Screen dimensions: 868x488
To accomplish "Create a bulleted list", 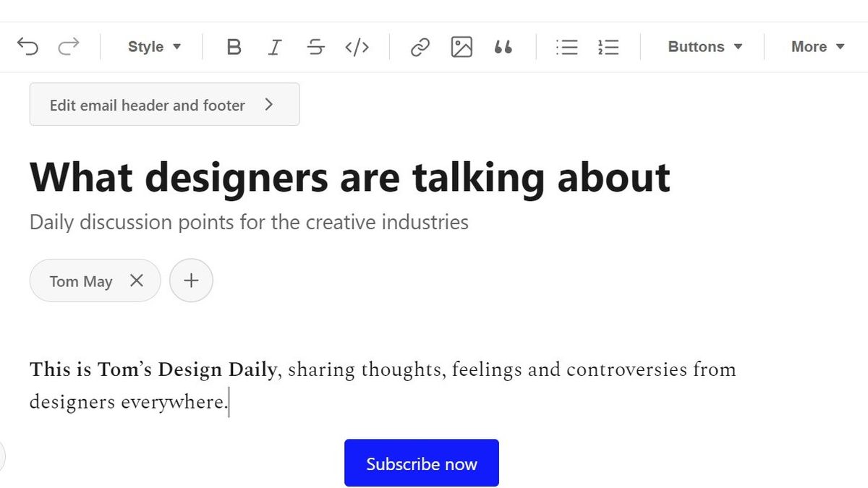I will point(567,47).
